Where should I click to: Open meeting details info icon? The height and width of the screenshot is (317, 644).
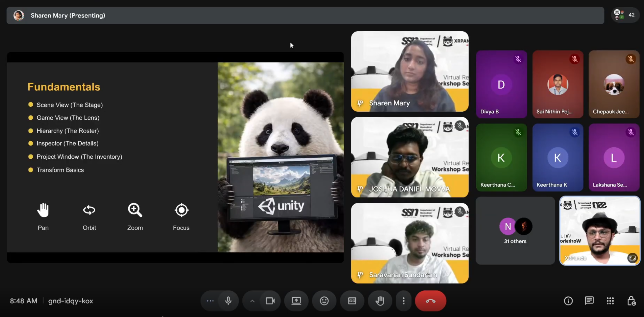point(568,301)
